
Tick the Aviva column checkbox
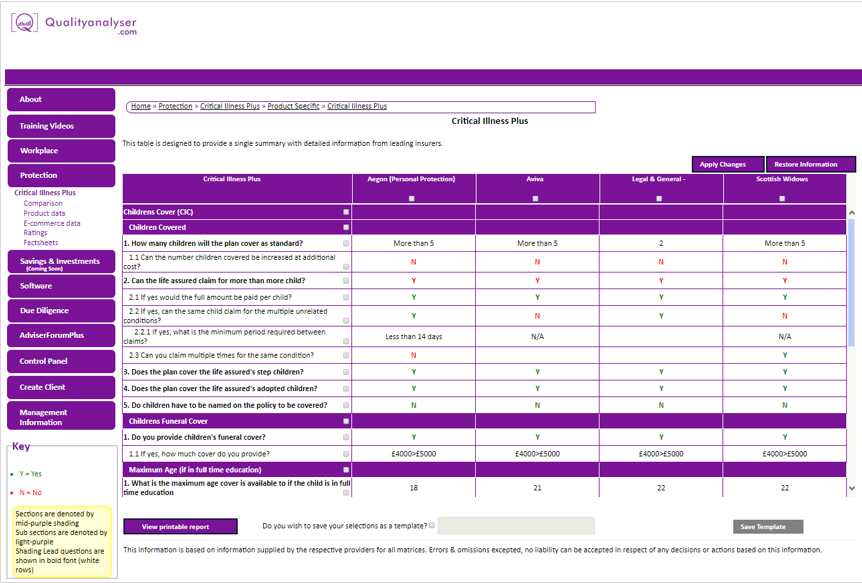[535, 199]
